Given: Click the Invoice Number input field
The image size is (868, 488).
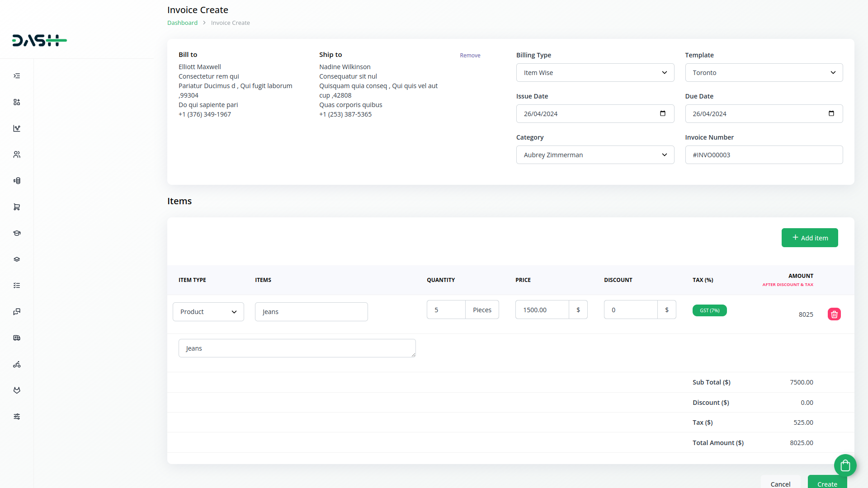Looking at the screenshot, I should (x=764, y=155).
